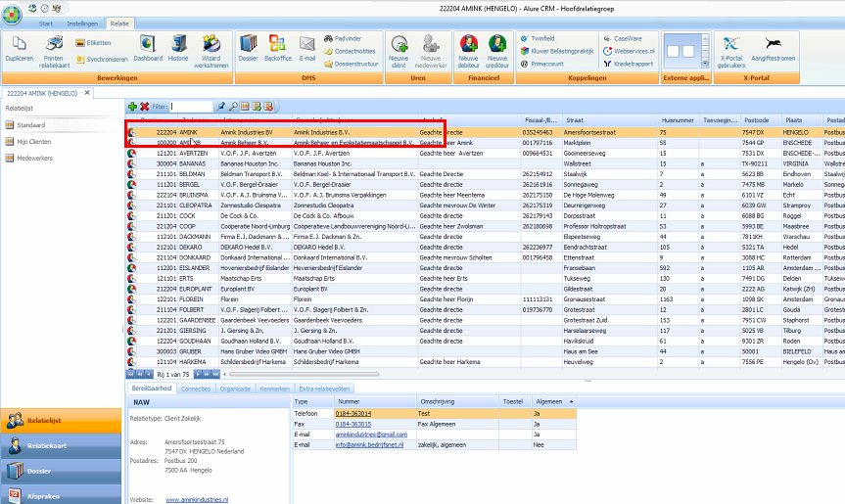
Task: Create a Nieuwe debiteur
Action: pos(468,52)
